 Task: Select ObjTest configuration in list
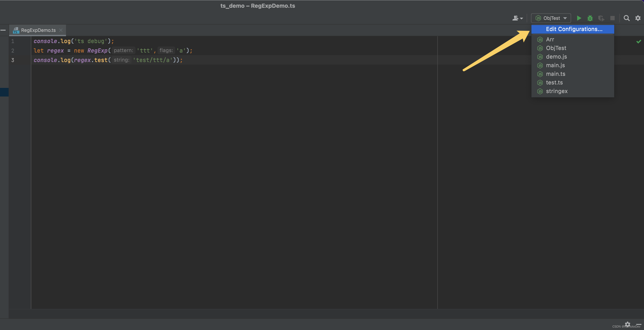pos(556,48)
